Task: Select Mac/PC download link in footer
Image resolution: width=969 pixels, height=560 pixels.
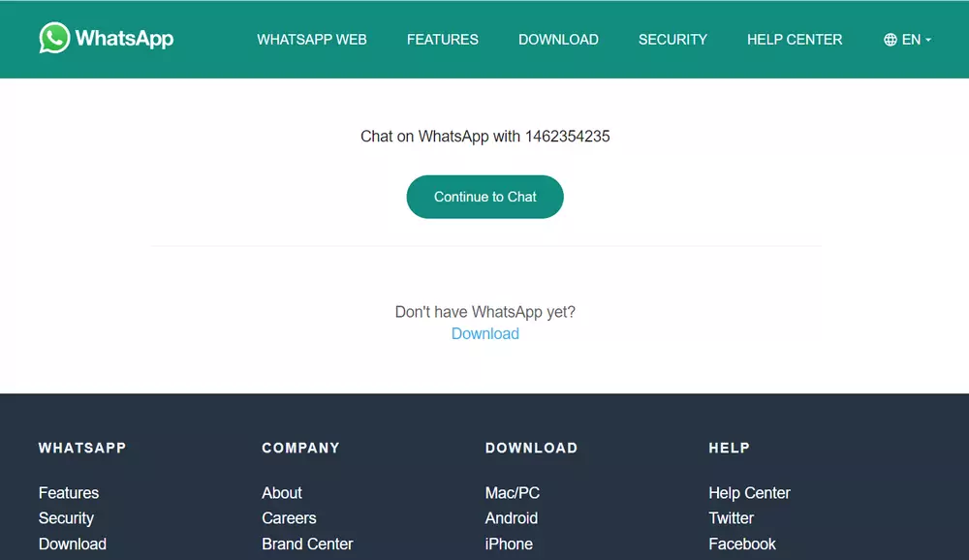Action: click(513, 492)
